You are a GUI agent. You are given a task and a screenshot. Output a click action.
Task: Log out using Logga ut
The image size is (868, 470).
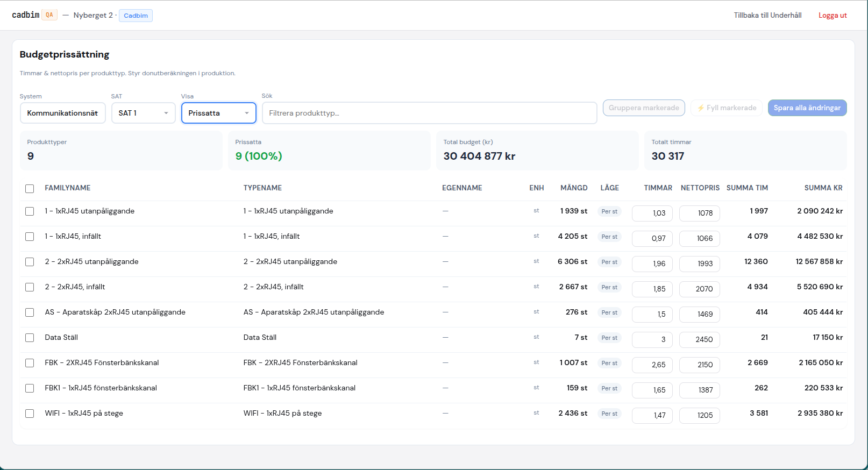coord(833,15)
